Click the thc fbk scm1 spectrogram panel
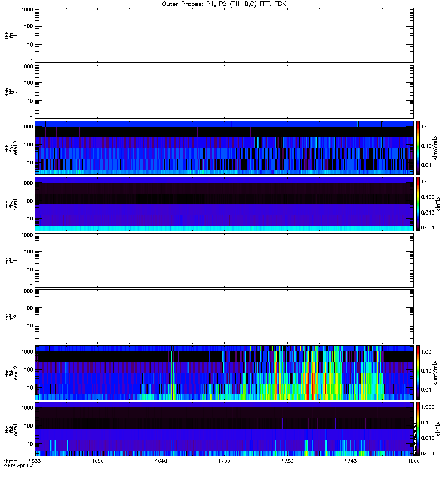Screen dimensions: 448x478 click(224, 429)
